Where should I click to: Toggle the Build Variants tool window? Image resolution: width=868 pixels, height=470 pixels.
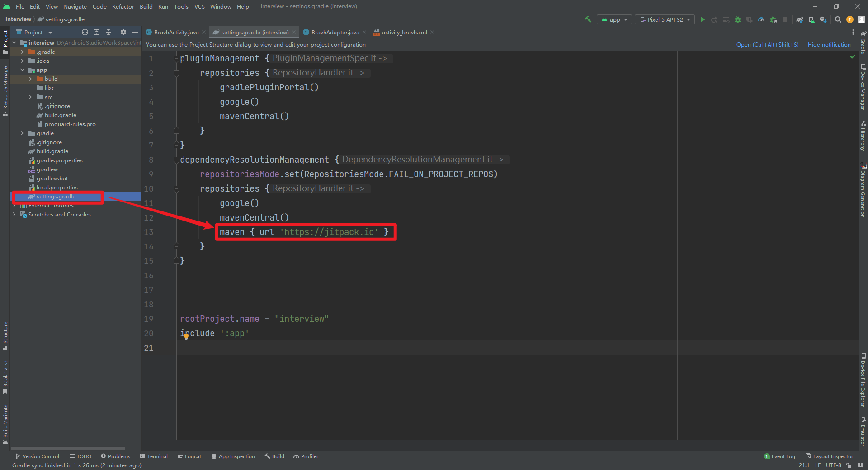pyautogui.click(x=5, y=424)
